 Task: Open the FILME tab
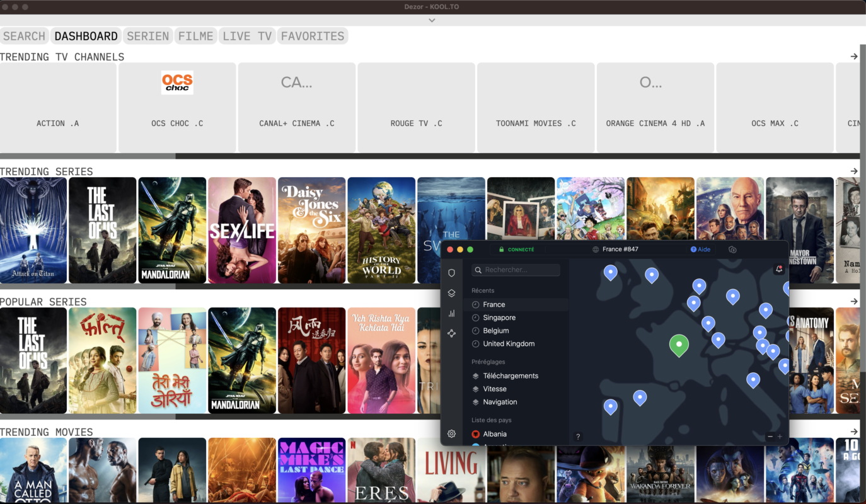[196, 36]
